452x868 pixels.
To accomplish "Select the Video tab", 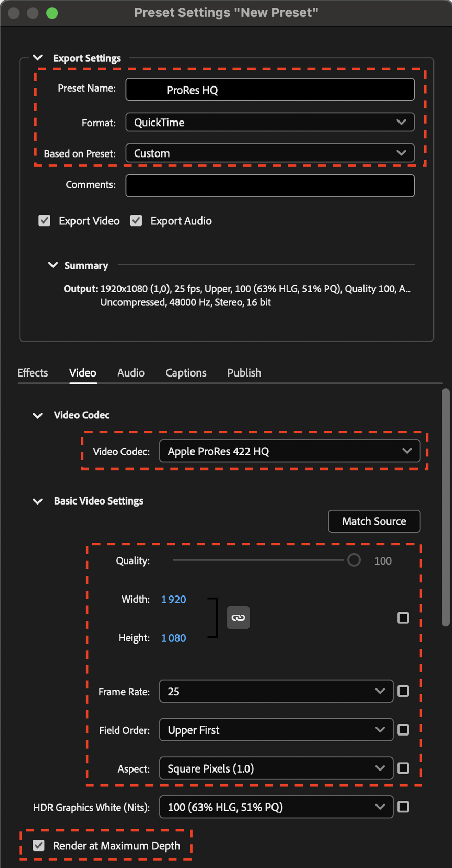I will click(x=83, y=373).
